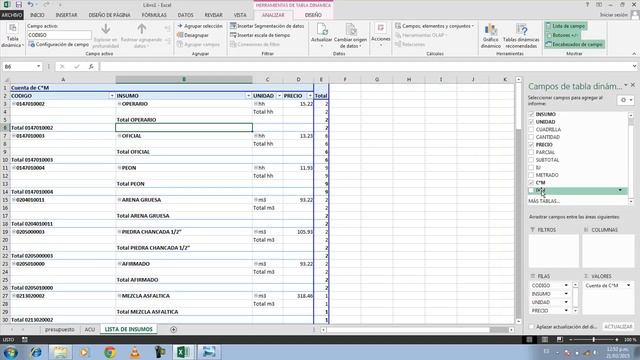Switch to page layout view in status bar
Image resolution: width=640 pixels, height=360 pixels.
point(544,340)
